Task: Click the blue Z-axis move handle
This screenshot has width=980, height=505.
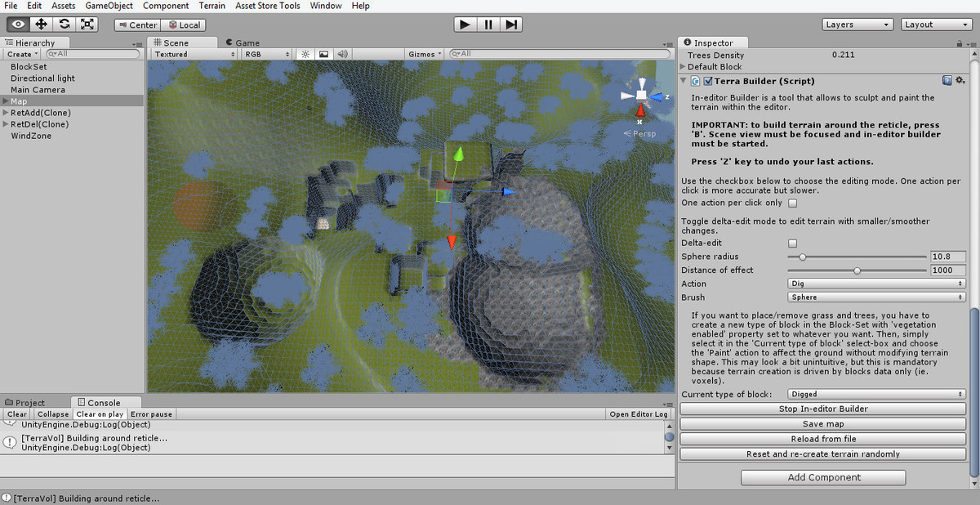Action: [508, 192]
